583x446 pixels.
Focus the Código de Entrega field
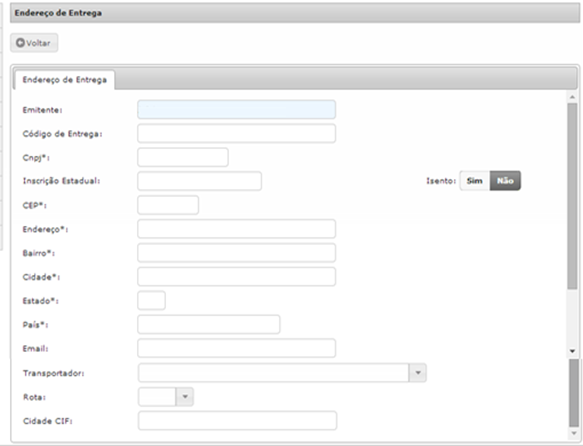tap(236, 133)
